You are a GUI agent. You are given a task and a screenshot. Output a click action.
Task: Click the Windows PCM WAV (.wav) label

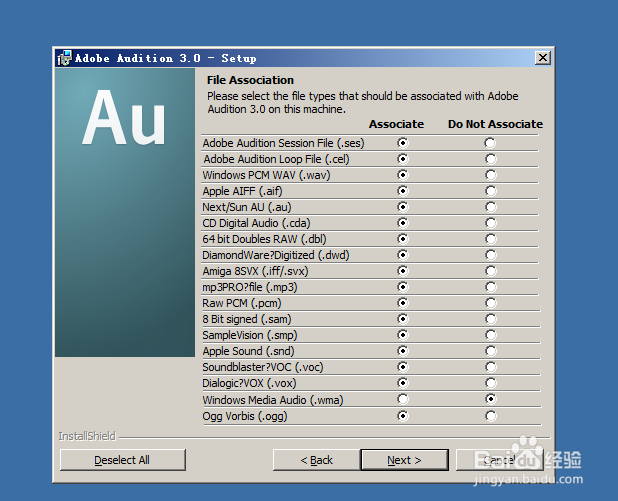pyautogui.click(x=266, y=175)
